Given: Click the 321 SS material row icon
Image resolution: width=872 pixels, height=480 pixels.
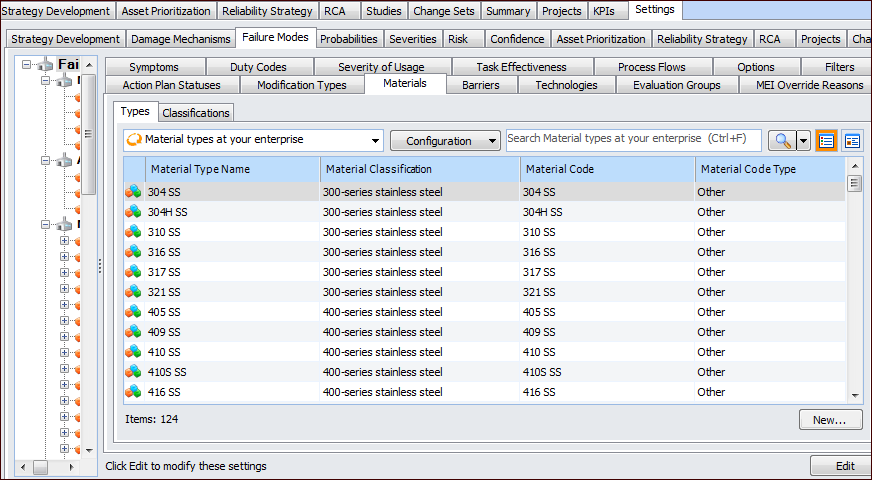Looking at the screenshot, I should click(x=133, y=292).
